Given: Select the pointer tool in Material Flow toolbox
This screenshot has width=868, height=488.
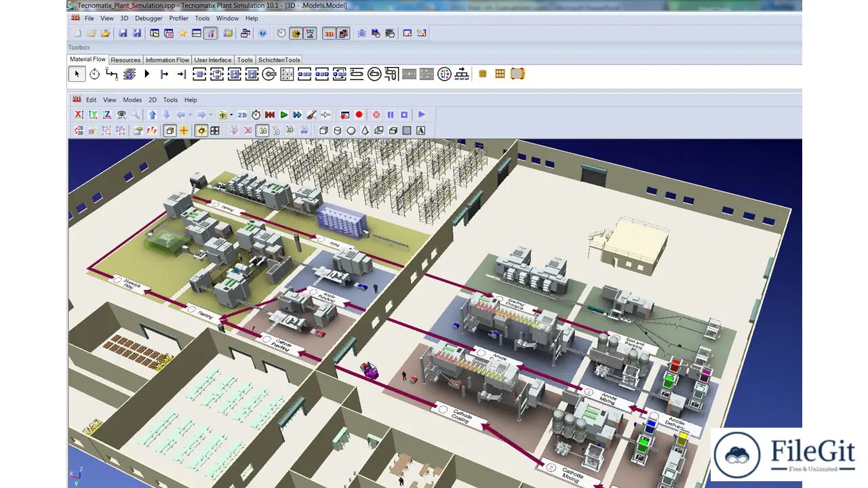Looking at the screenshot, I should point(77,74).
